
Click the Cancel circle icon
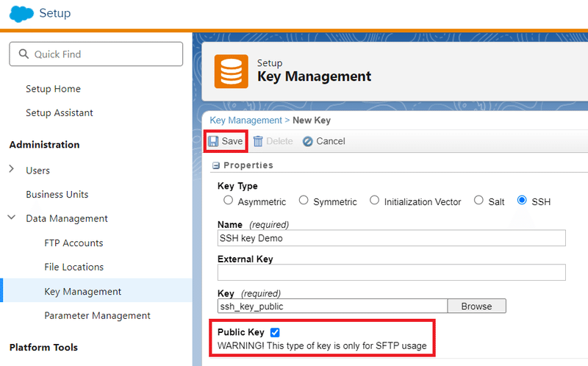(x=307, y=141)
